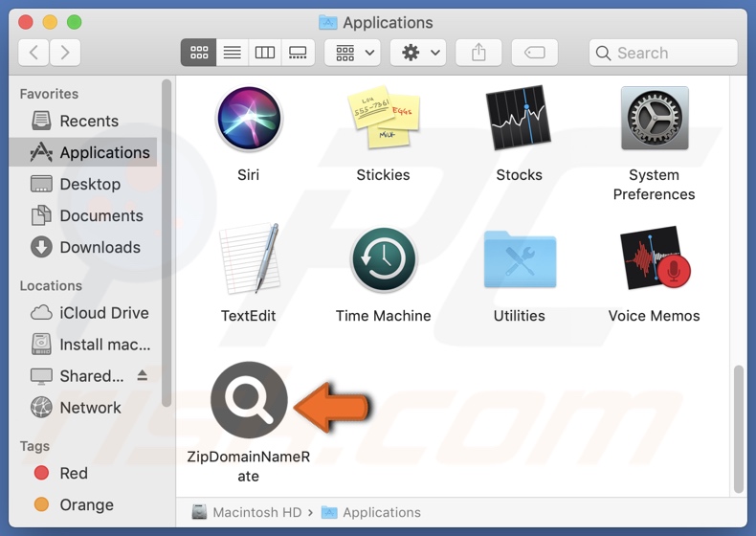Click the Time Machine name label
Viewport: 756px width, 536px height.
(x=384, y=316)
